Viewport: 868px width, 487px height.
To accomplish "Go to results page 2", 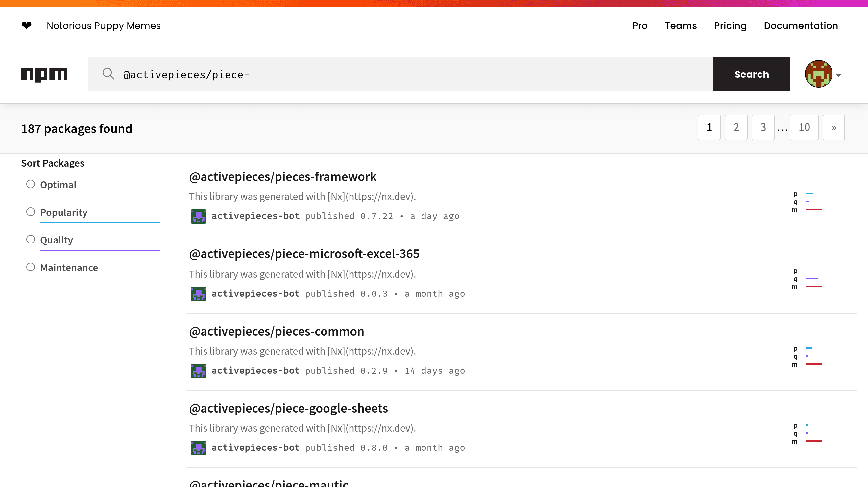I will pyautogui.click(x=736, y=127).
